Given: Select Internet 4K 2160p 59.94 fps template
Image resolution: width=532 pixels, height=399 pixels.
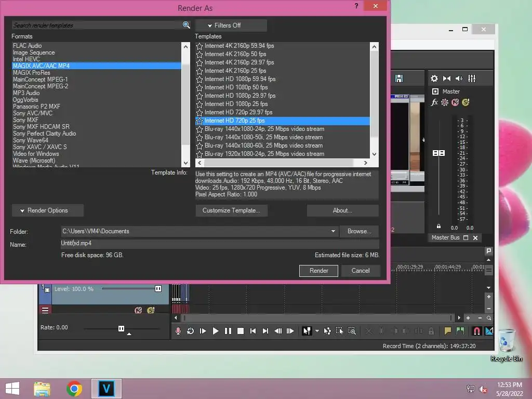Looking at the screenshot, I should coord(239,46).
